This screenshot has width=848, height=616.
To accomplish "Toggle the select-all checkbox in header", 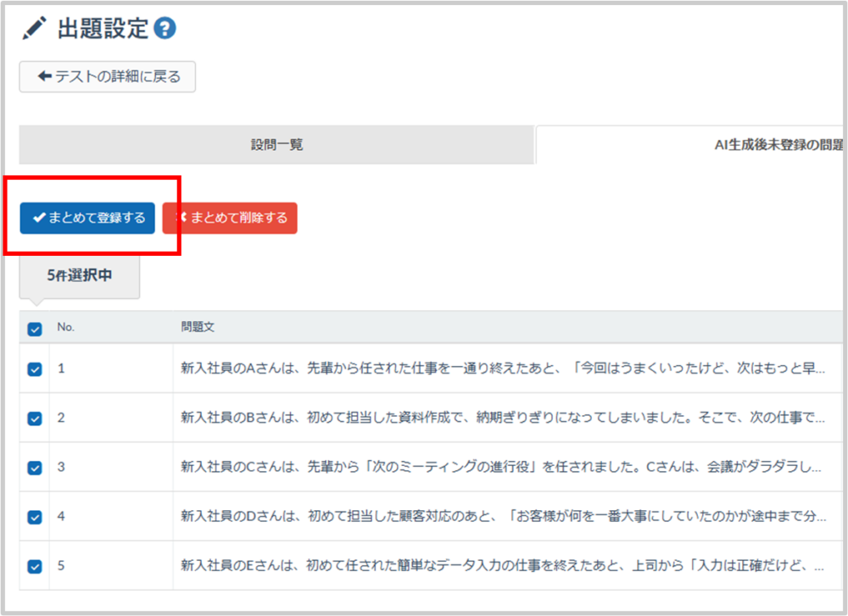I will point(35,330).
